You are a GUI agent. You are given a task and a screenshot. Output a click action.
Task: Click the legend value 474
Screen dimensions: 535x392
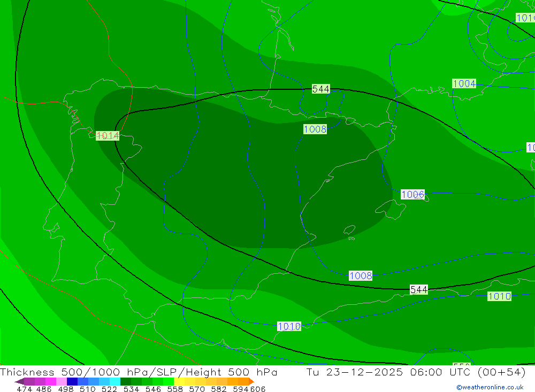tap(24, 389)
